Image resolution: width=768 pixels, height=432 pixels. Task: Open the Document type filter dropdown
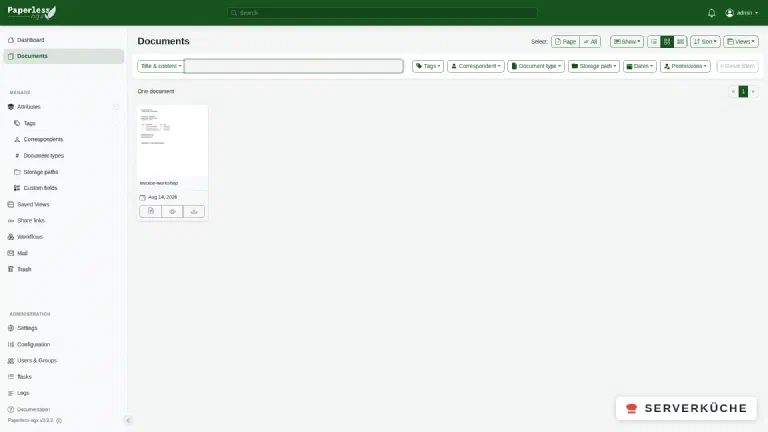click(536, 66)
